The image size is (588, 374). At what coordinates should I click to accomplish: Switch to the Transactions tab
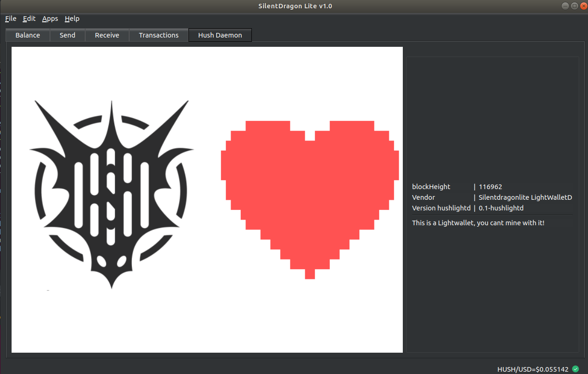[x=159, y=35]
